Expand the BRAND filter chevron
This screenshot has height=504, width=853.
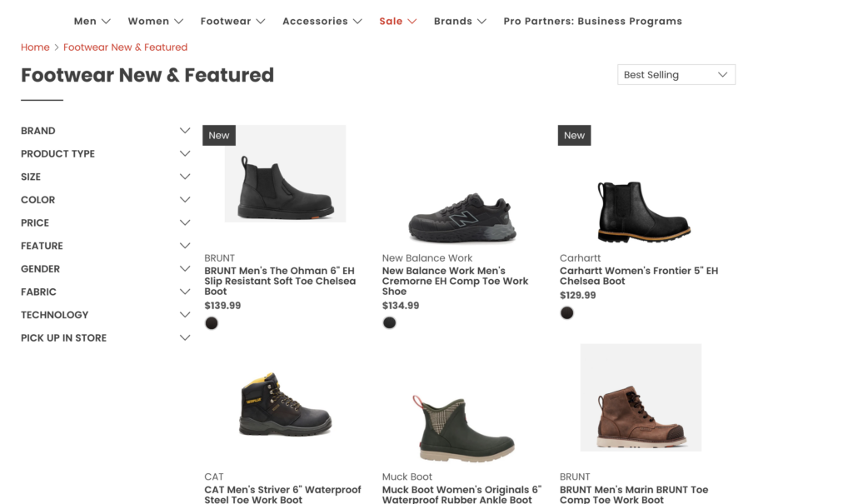pos(185,131)
